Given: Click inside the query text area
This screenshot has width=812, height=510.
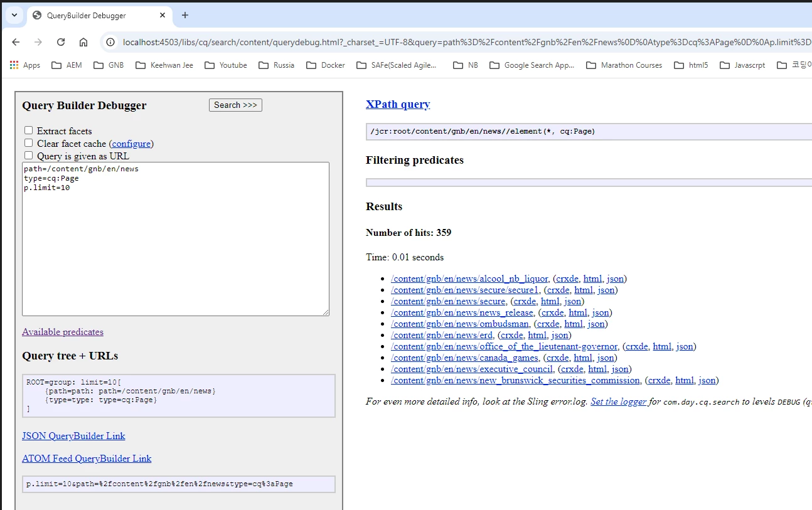Looking at the screenshot, I should pyautogui.click(x=176, y=239).
